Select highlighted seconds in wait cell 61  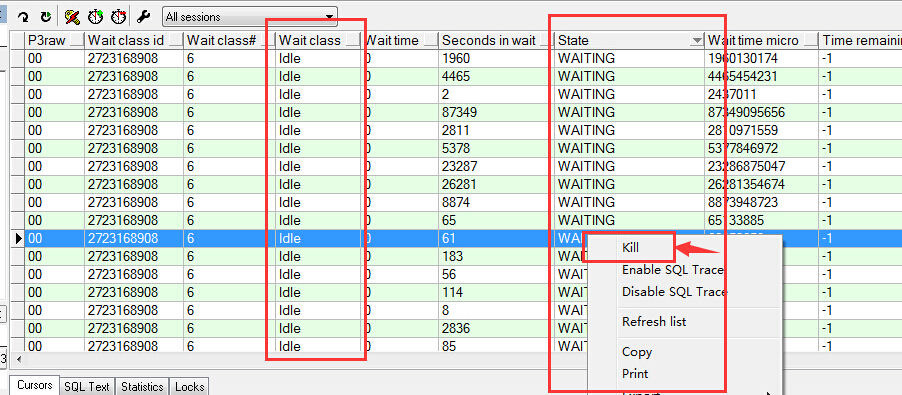[x=497, y=238]
